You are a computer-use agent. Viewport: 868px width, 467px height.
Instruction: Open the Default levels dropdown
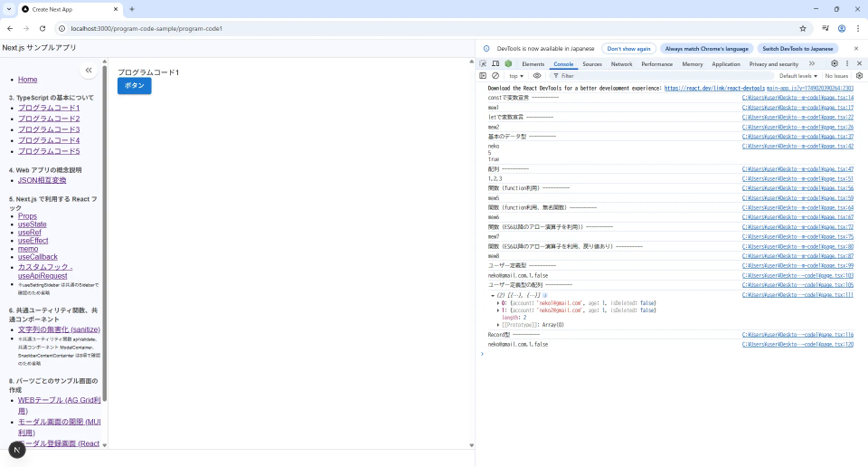(x=797, y=76)
